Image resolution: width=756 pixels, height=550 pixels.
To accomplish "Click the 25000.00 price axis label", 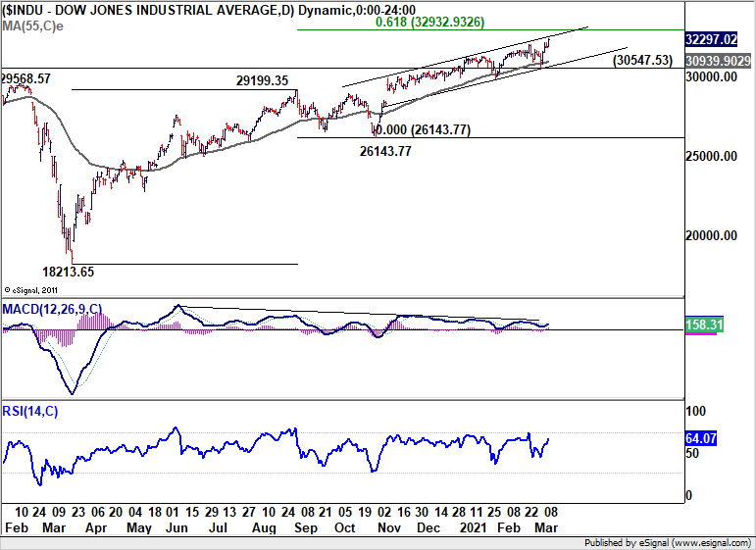I will pos(711,156).
